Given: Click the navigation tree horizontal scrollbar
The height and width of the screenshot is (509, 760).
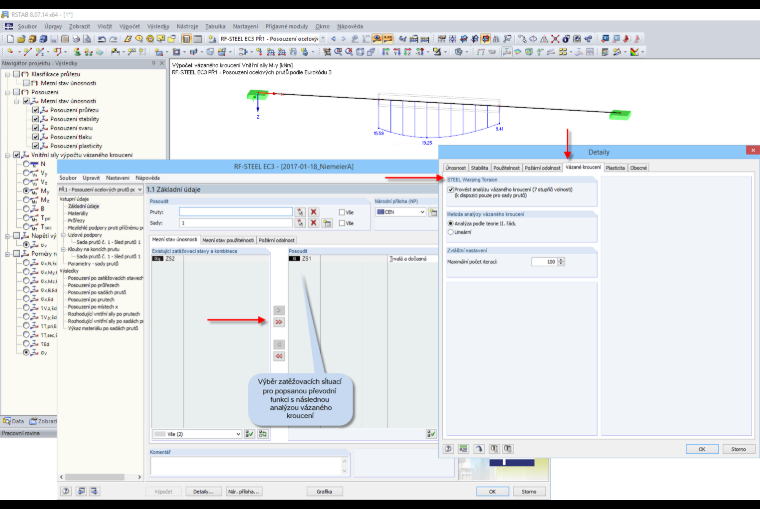Looking at the screenshot, I should tap(100, 477).
